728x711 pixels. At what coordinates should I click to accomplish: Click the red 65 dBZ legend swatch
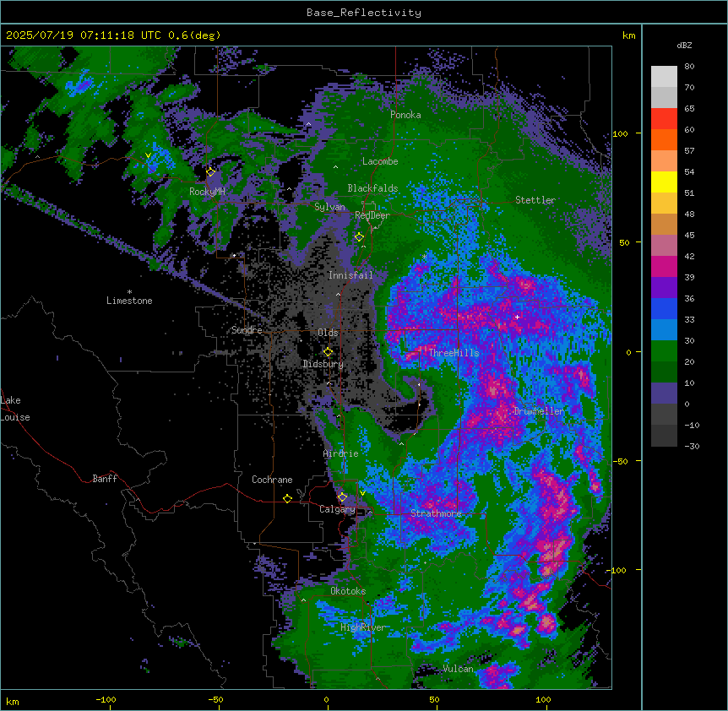point(664,119)
